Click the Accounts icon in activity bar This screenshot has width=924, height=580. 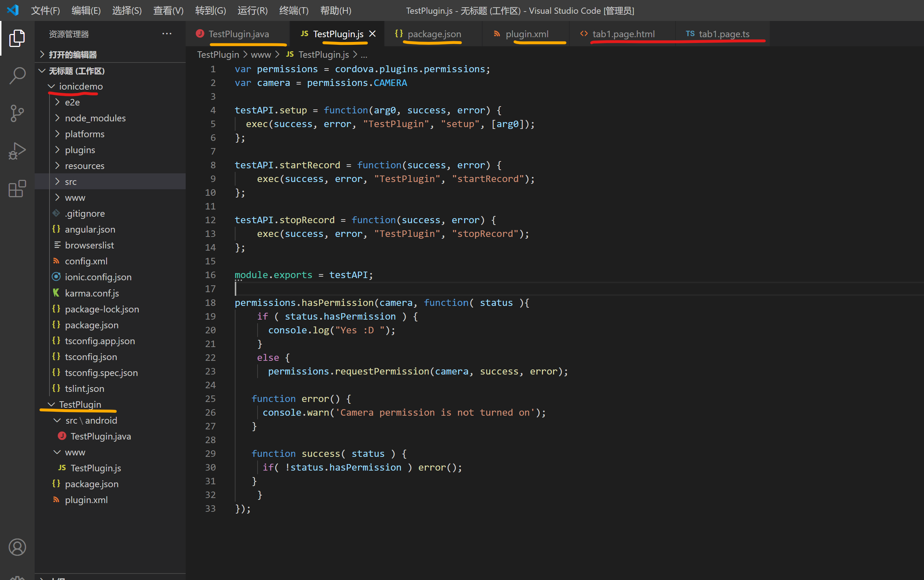click(17, 547)
